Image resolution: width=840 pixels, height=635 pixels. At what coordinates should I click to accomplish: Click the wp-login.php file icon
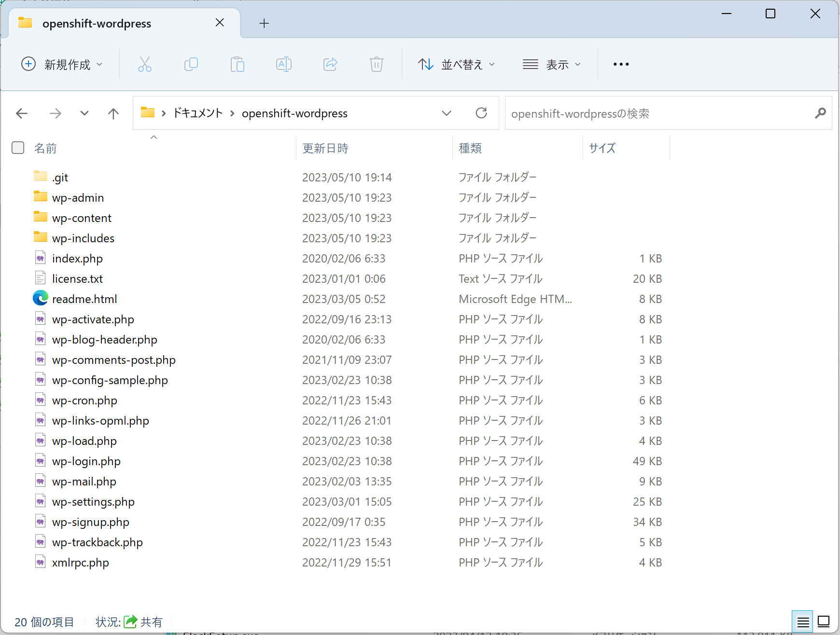[41, 461]
